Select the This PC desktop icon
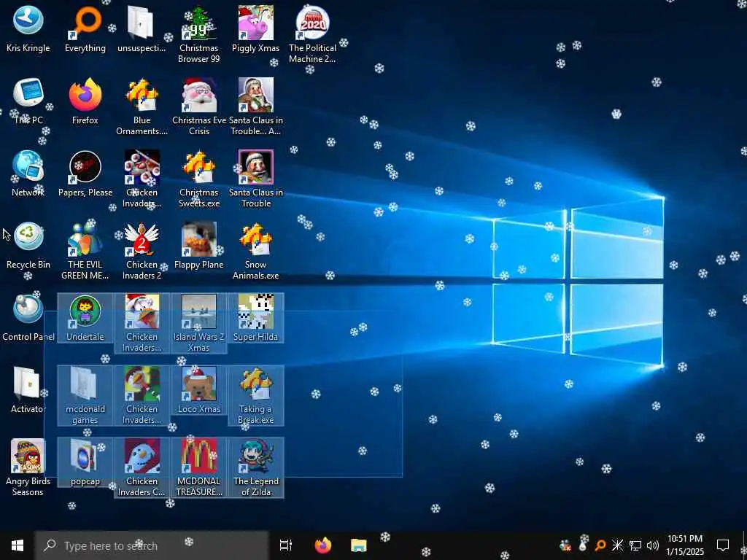This screenshot has height=560, width=747. [28, 101]
